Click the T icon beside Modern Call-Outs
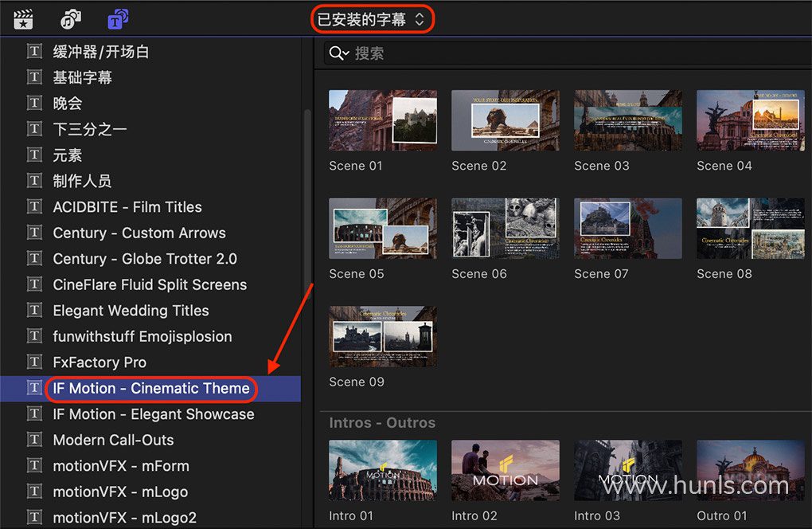This screenshot has height=529, width=812. (x=34, y=440)
